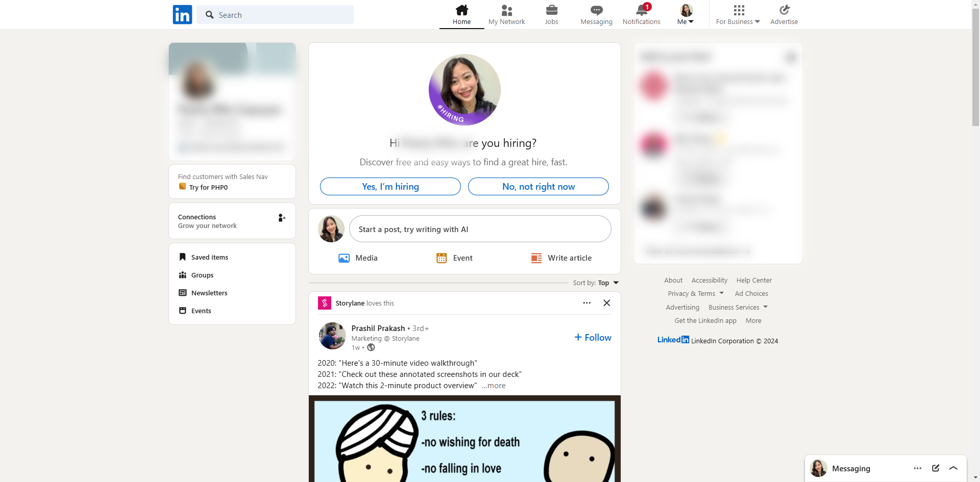Dismiss the Storylane post with X
980x482 pixels.
[x=607, y=303]
